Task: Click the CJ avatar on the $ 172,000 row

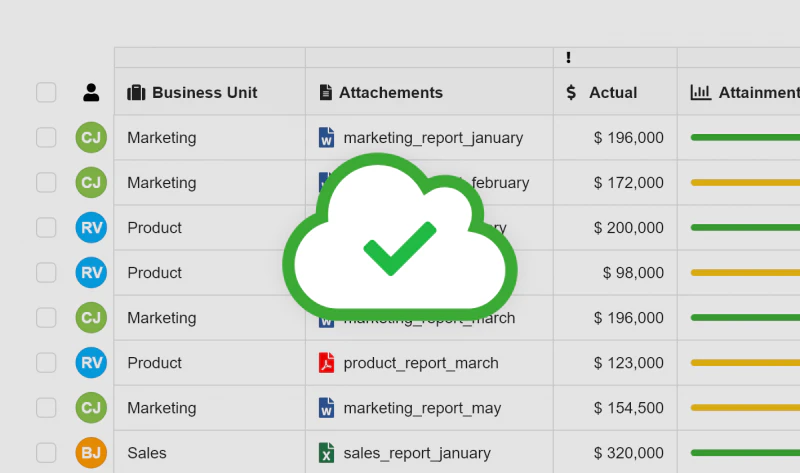Action: (91, 182)
